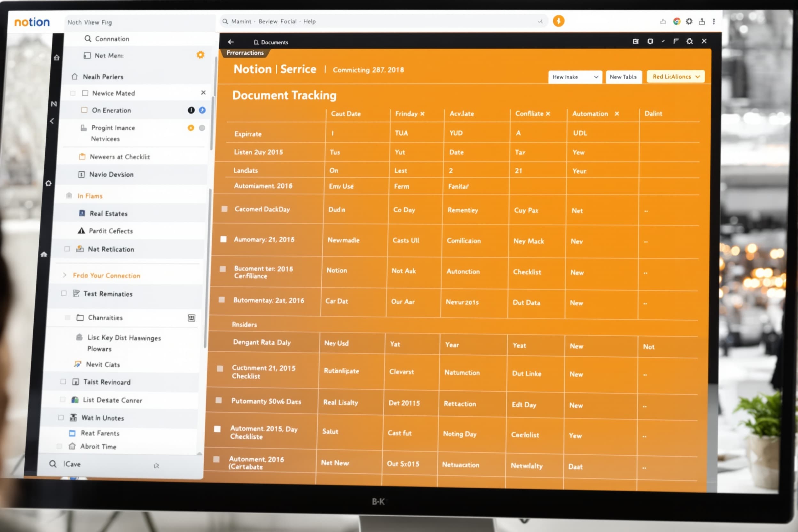Check the Automent 2015, Day Checkliste box

click(217, 429)
